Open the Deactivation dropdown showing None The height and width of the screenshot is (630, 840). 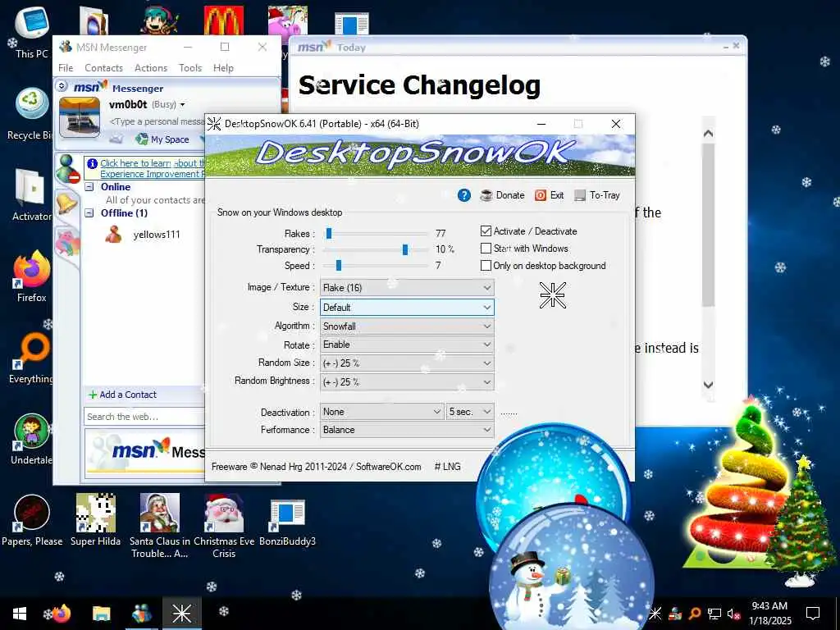(382, 412)
